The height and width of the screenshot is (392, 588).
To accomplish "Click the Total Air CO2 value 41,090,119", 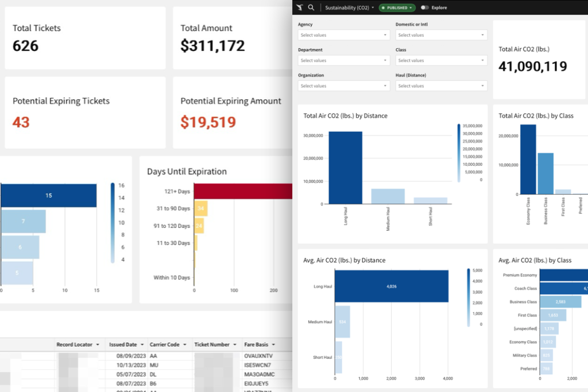I will (x=532, y=67).
